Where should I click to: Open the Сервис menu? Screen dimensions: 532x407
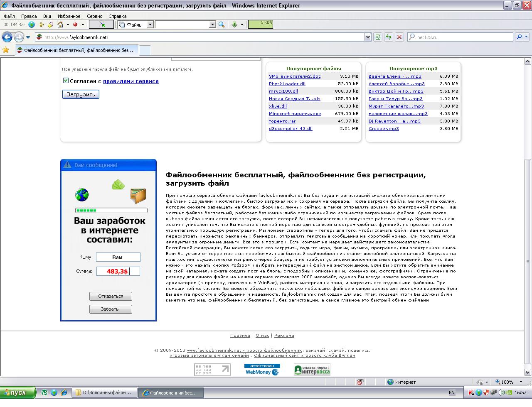click(94, 16)
